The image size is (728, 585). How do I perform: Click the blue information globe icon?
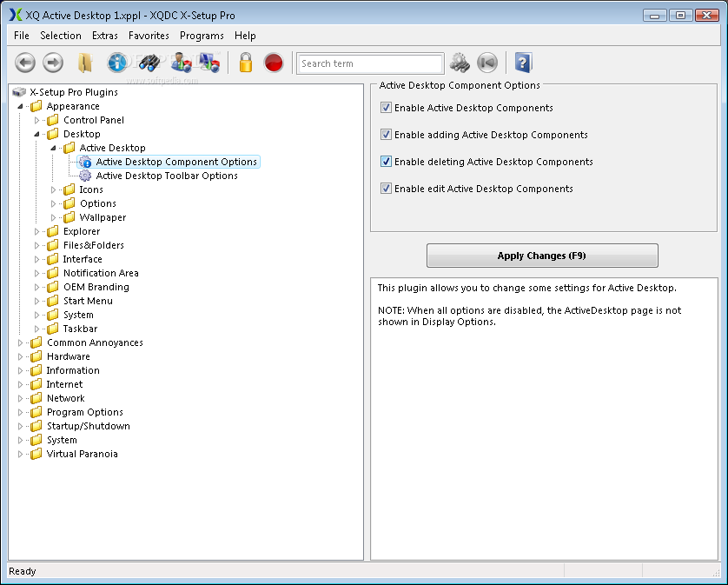(117, 63)
